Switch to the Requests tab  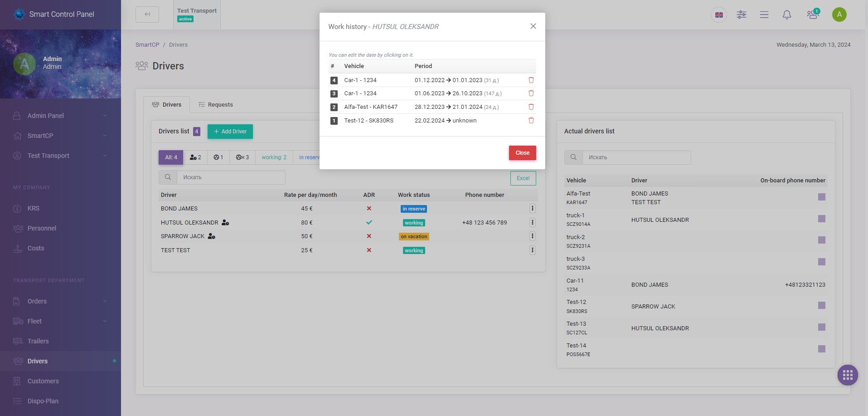pyautogui.click(x=220, y=104)
